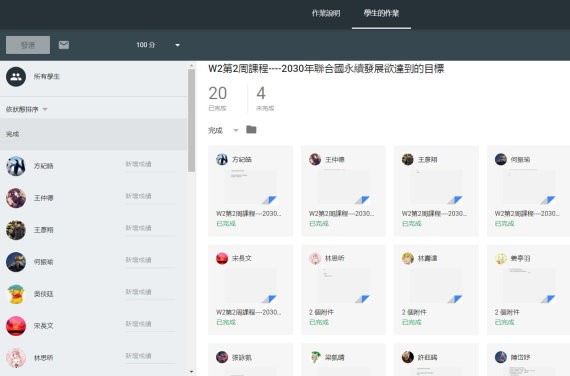Click 已完成 status on 王仲德's card
Screen dimensions: 570x376
point(319,223)
